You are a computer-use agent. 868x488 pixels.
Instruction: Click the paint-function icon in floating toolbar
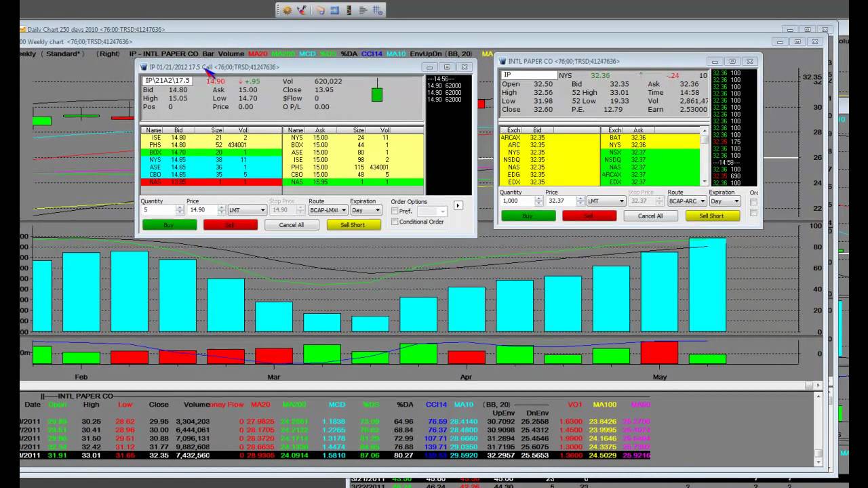(x=302, y=10)
